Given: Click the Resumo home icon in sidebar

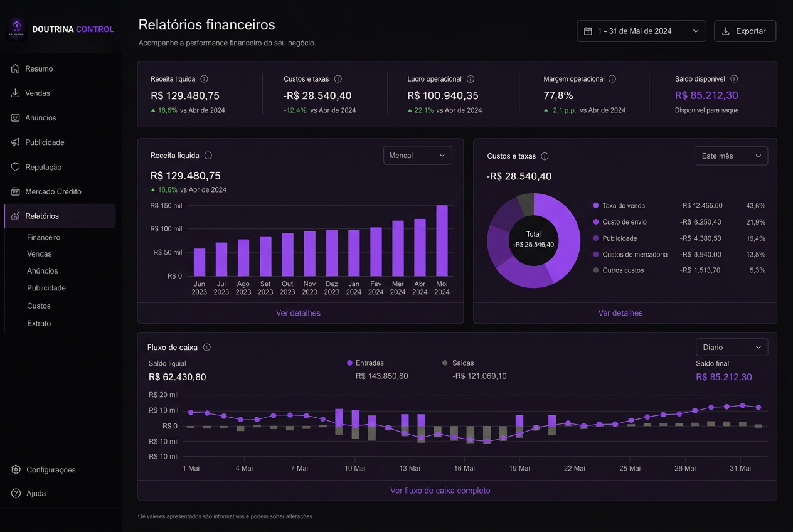Looking at the screenshot, I should 16,68.
